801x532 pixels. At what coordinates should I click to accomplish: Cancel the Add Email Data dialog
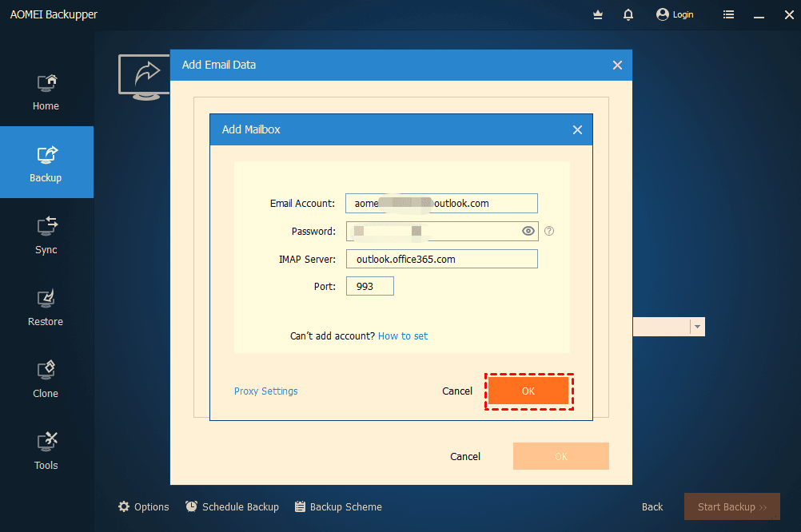click(x=465, y=456)
